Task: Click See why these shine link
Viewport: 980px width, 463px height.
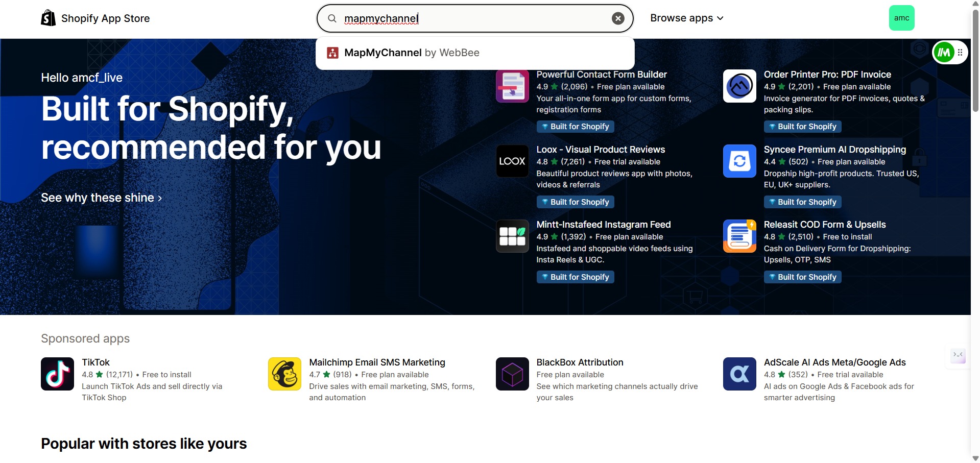Action: pyautogui.click(x=101, y=198)
